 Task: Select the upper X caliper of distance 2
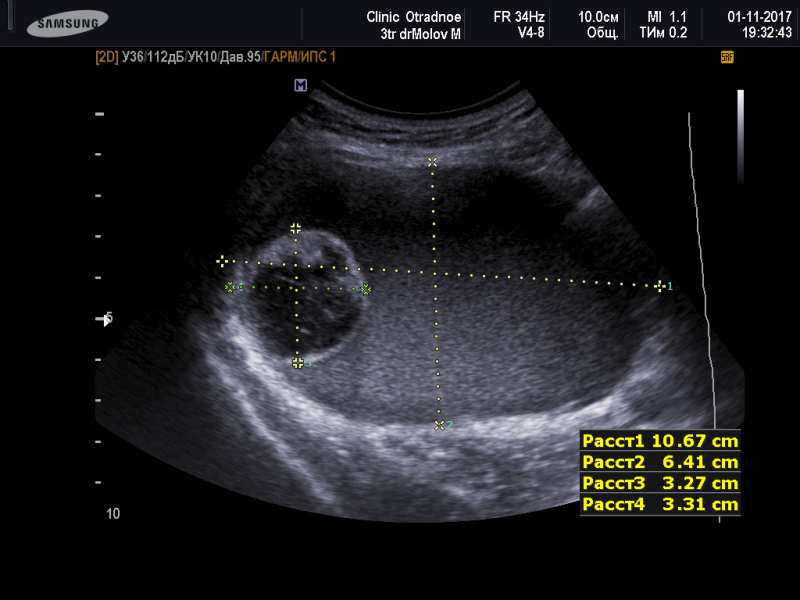click(x=432, y=162)
